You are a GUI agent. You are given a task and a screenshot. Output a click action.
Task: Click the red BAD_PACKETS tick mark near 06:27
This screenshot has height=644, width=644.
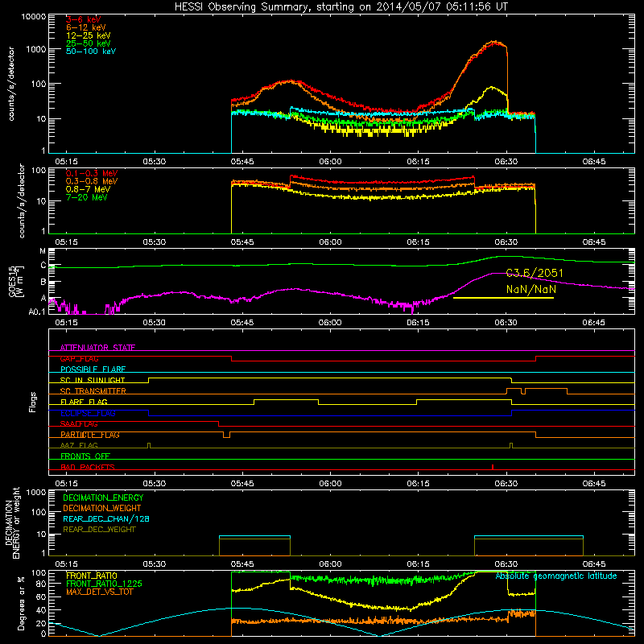493,467
